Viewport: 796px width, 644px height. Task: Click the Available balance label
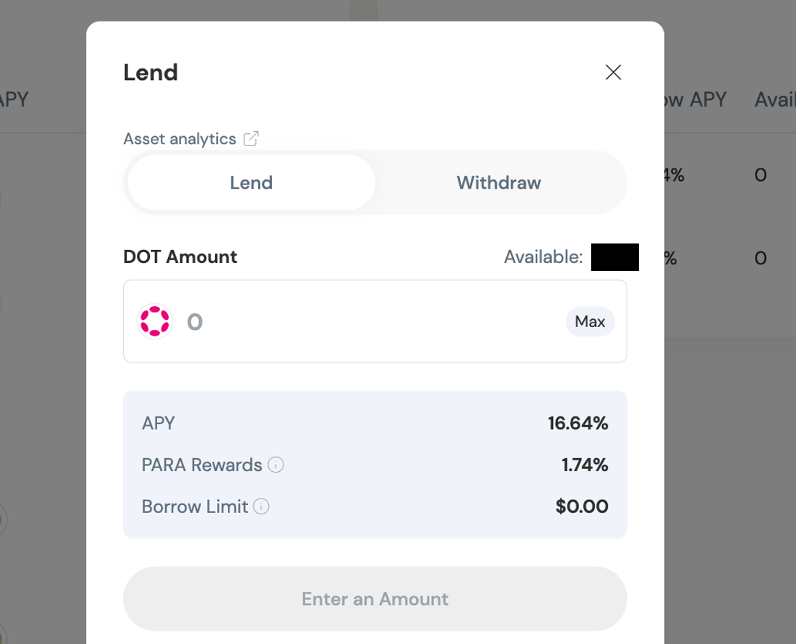tap(543, 257)
